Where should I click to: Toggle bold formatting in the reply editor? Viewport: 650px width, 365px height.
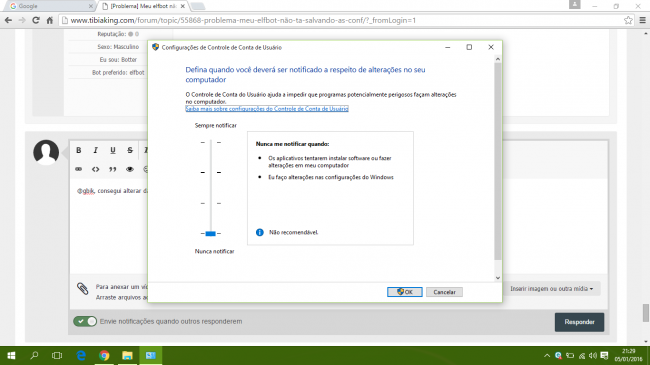[79, 150]
